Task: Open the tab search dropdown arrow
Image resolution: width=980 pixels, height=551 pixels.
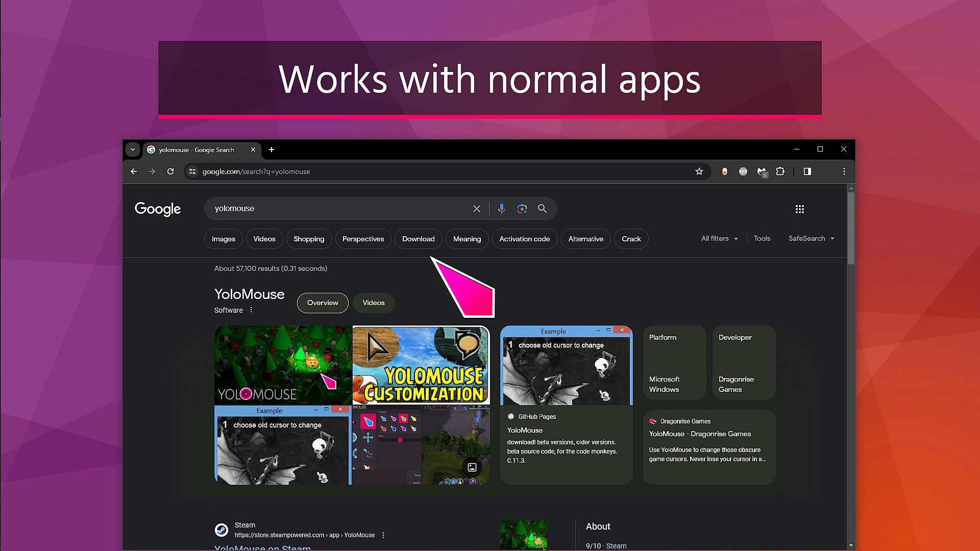Action: coord(133,149)
